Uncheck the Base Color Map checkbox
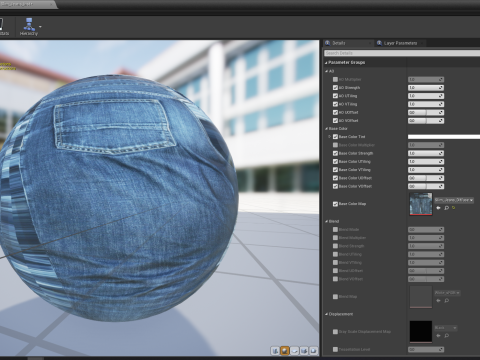Viewport: 480px width, 360px height. pyautogui.click(x=335, y=204)
